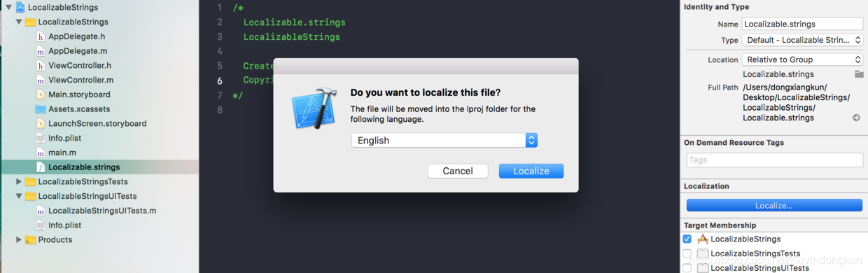Click the LocalizableStringsUITests folder icon

(x=30, y=196)
